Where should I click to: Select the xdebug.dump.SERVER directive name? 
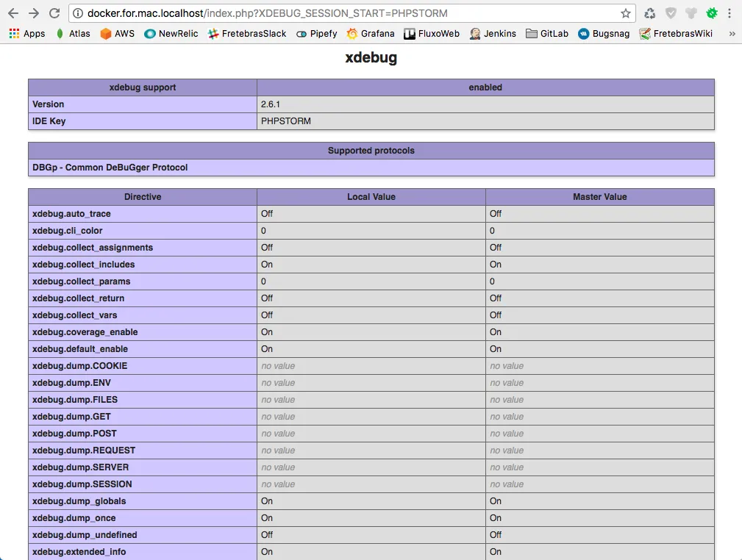click(80, 467)
